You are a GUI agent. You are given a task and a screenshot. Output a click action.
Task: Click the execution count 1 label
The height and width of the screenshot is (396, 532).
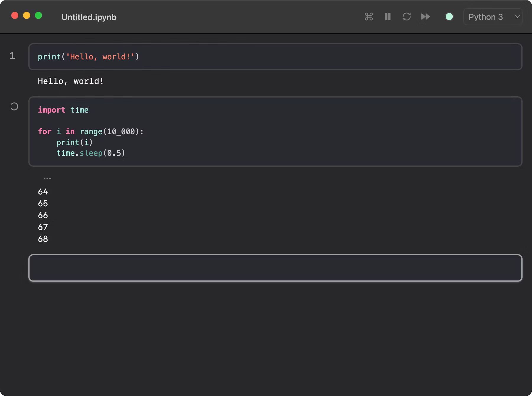tap(12, 56)
